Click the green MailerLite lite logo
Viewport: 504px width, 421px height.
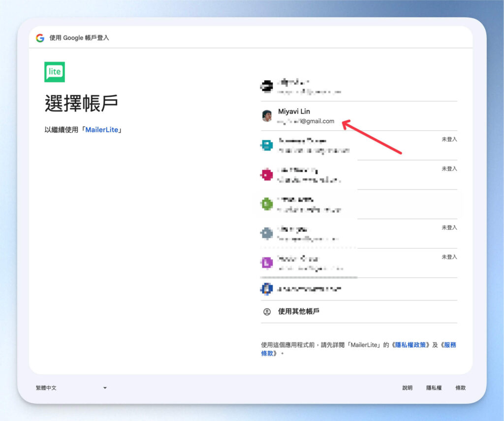point(55,72)
